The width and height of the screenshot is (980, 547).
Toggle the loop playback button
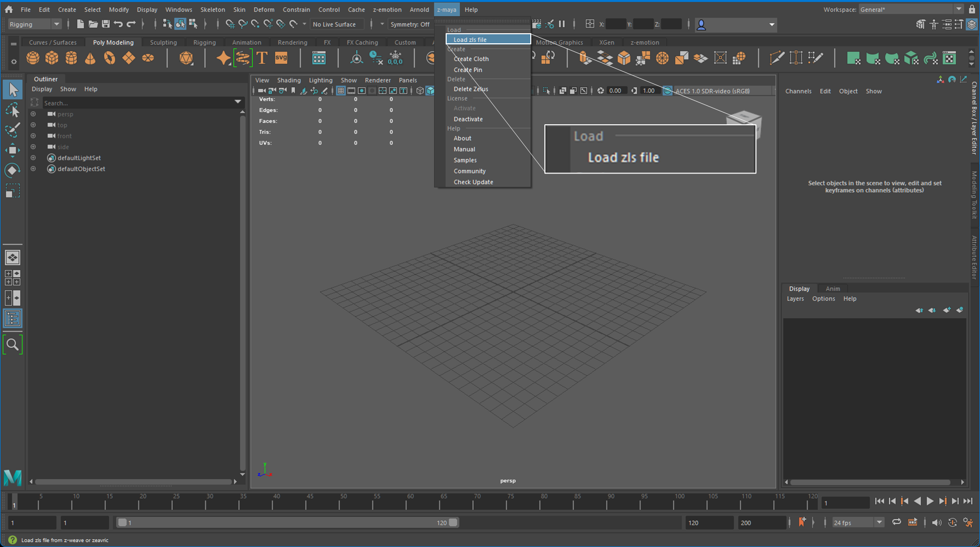pos(896,522)
